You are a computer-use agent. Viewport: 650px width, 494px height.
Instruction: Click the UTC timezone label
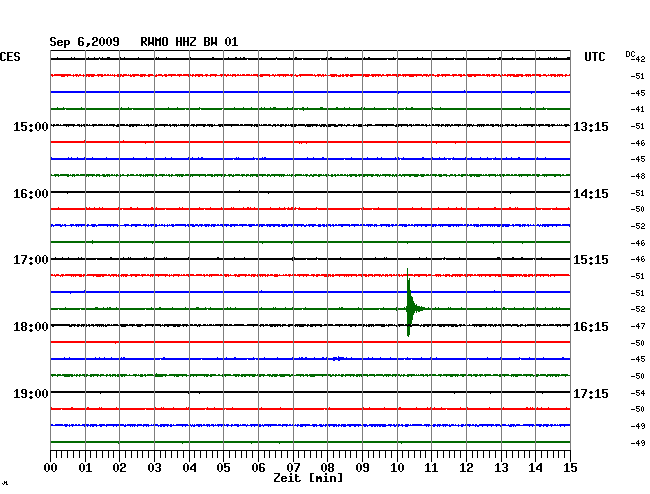[594, 57]
